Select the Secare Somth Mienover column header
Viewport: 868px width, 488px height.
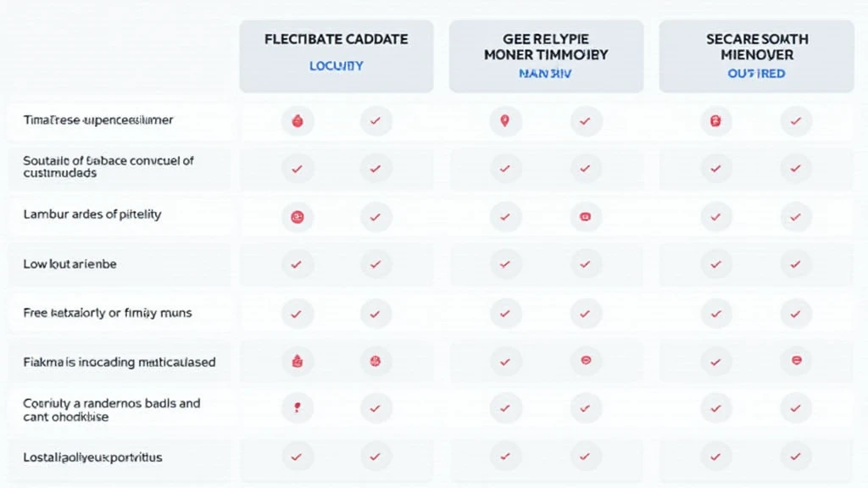pos(757,47)
